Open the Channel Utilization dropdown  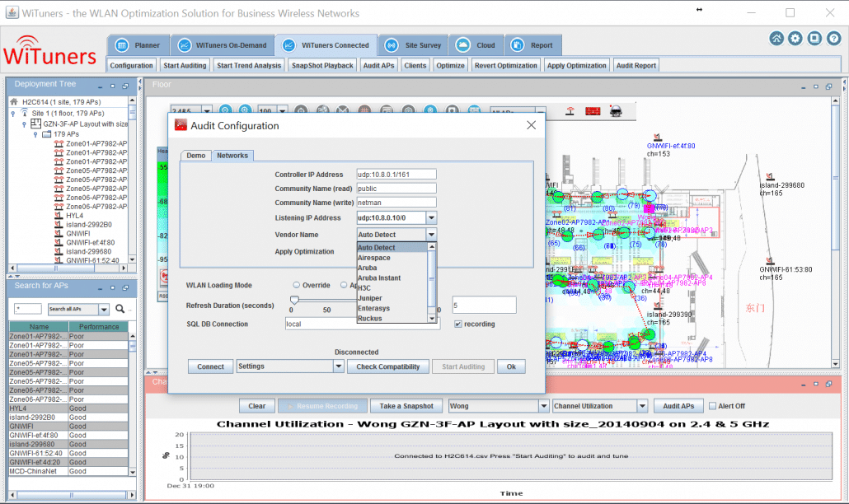(x=642, y=406)
